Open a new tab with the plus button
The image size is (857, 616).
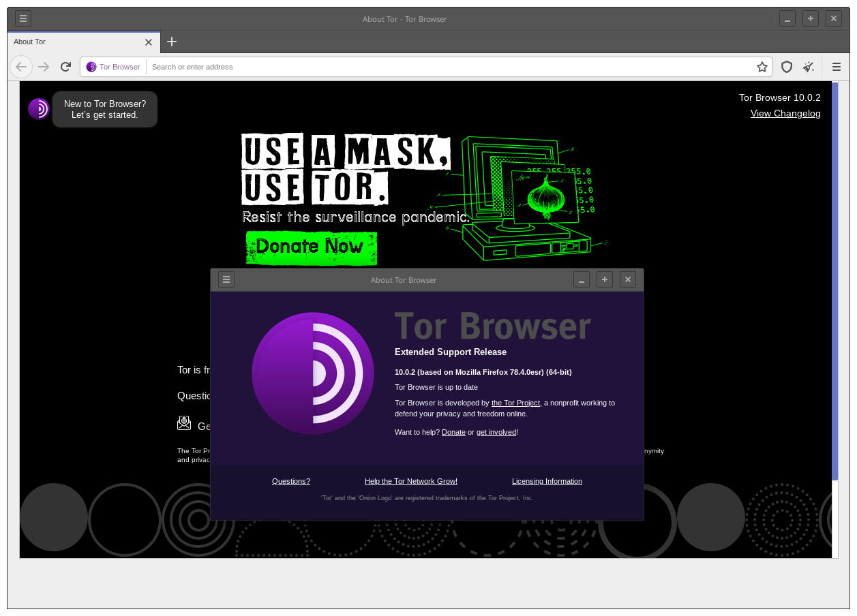(x=172, y=42)
